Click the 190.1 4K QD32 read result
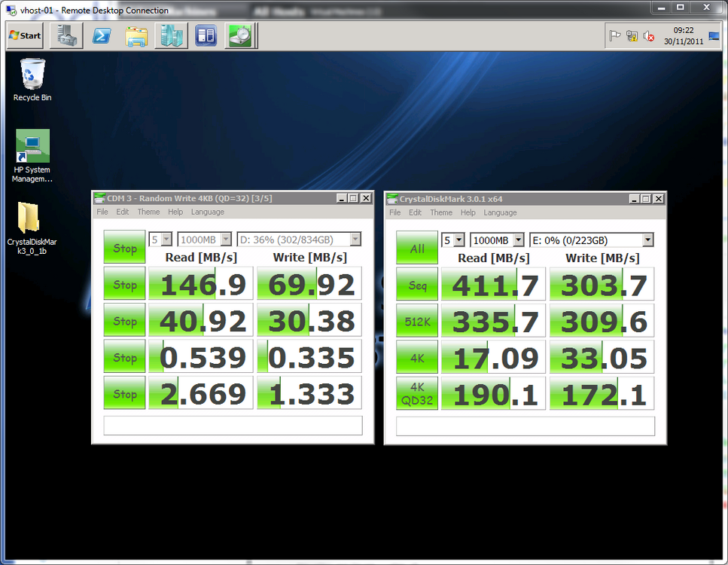Screen dimensions: 728x565 [493, 393]
